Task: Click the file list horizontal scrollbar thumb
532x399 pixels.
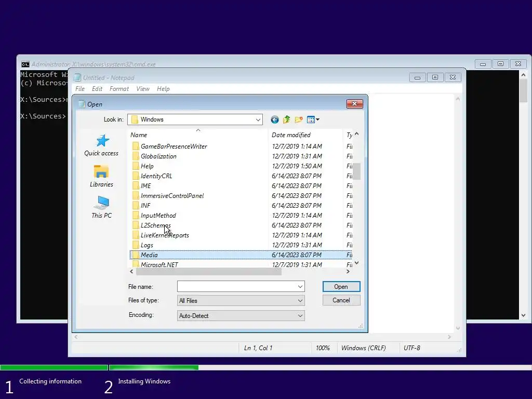Action: 209,271
